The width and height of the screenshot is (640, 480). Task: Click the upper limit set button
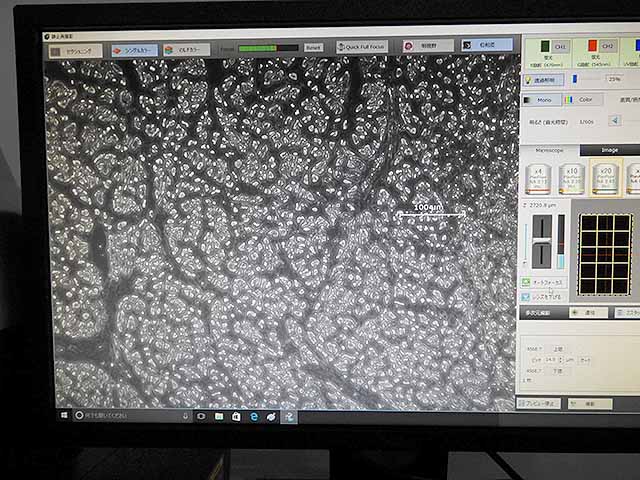[x=558, y=349]
